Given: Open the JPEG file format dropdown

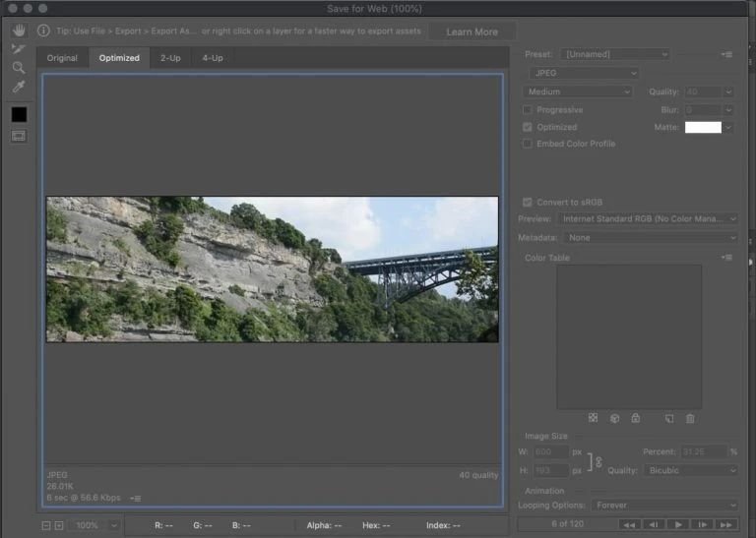Looking at the screenshot, I should 583,73.
